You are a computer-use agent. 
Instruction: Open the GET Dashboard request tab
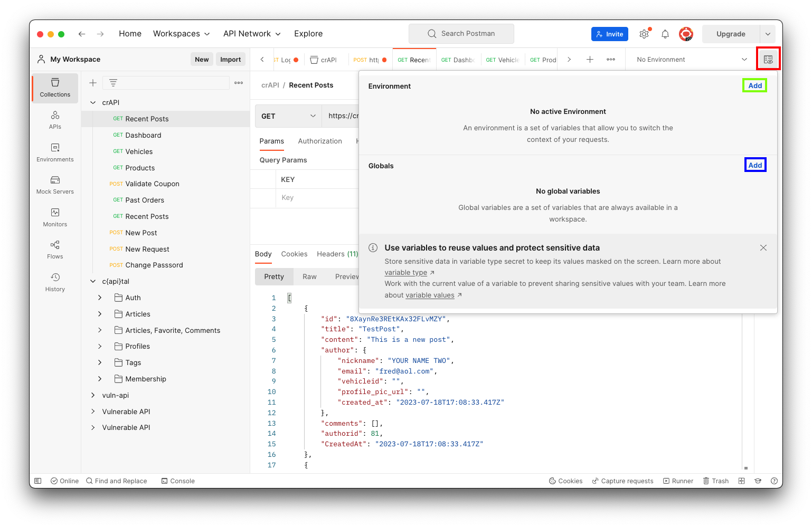458,60
